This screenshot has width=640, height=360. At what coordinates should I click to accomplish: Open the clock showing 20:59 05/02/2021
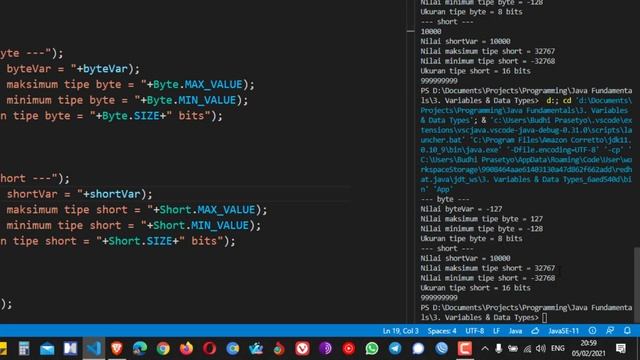[589, 348]
